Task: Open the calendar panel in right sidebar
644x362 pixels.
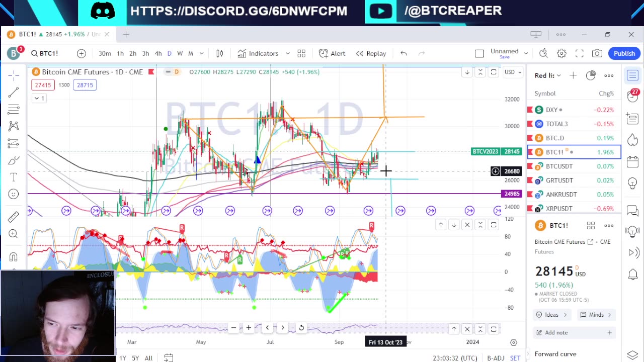Action: point(633,162)
